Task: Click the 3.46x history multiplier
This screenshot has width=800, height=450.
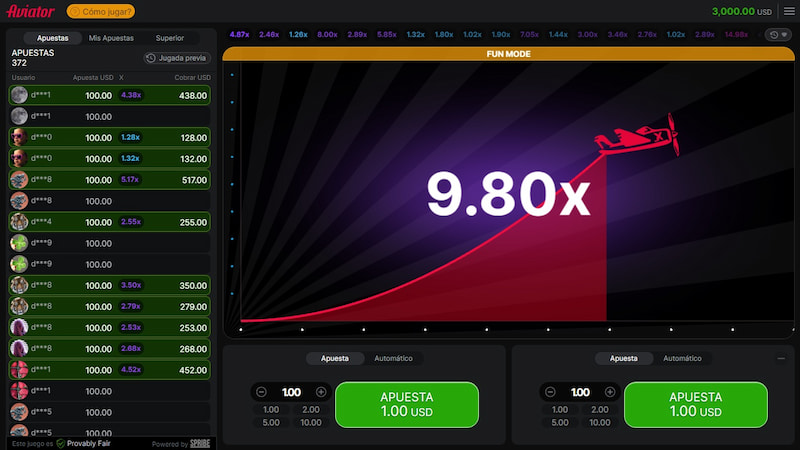Action: 617,35
